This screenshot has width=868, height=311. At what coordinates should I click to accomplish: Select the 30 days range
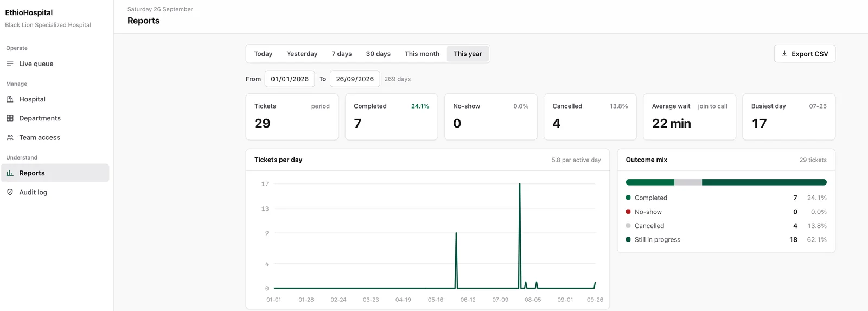click(x=378, y=54)
